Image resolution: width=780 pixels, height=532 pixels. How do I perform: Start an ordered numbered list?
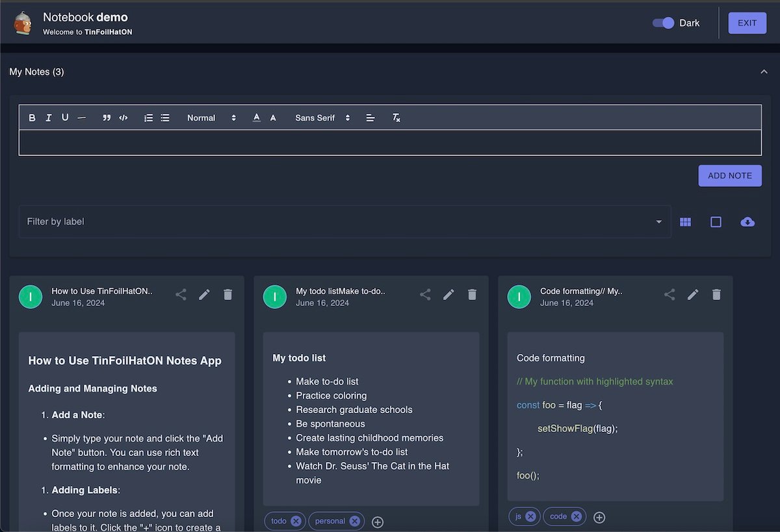(149, 118)
